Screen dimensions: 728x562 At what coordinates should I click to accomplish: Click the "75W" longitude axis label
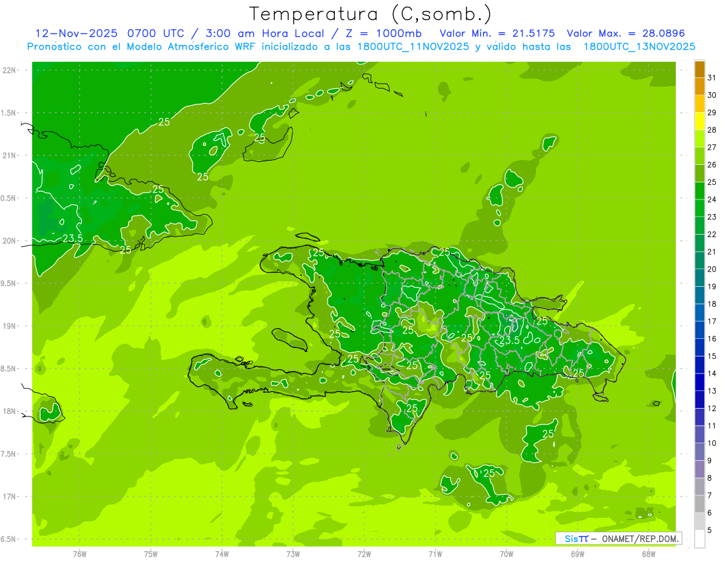(150, 554)
